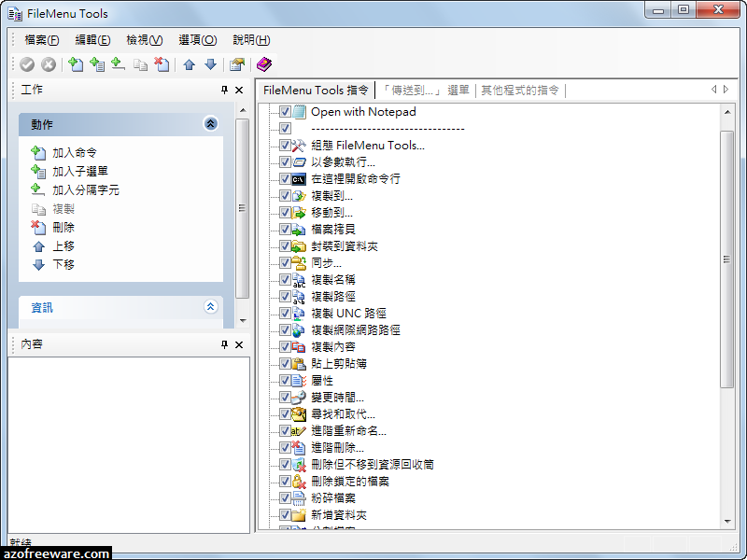Click the Notepad icon beside Open with Notepad
The width and height of the screenshot is (747, 560).
pyautogui.click(x=299, y=112)
